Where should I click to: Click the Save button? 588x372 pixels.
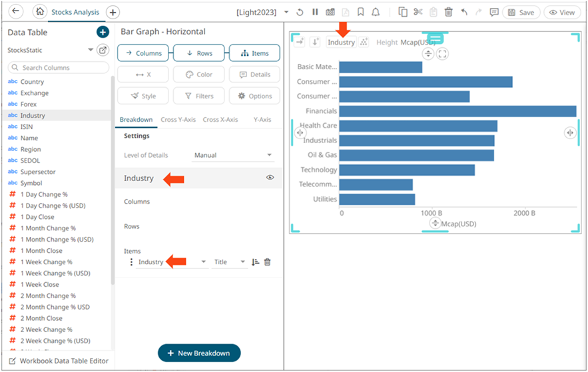(x=521, y=12)
